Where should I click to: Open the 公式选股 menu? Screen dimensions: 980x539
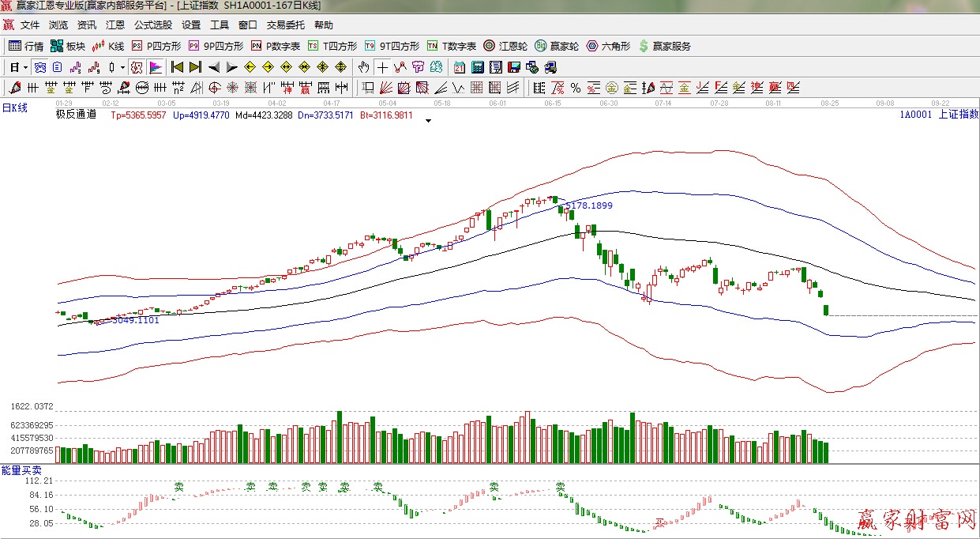tap(153, 25)
